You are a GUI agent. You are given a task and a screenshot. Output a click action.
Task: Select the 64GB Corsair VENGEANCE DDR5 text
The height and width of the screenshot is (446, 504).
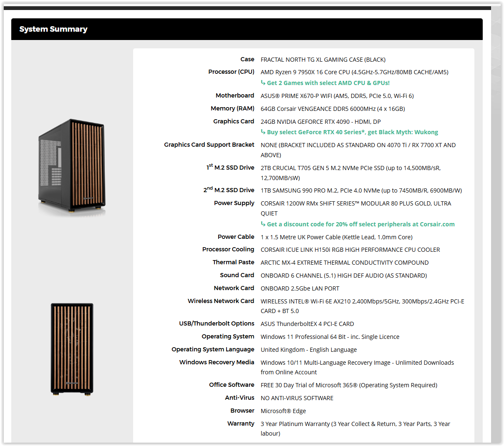[333, 109]
